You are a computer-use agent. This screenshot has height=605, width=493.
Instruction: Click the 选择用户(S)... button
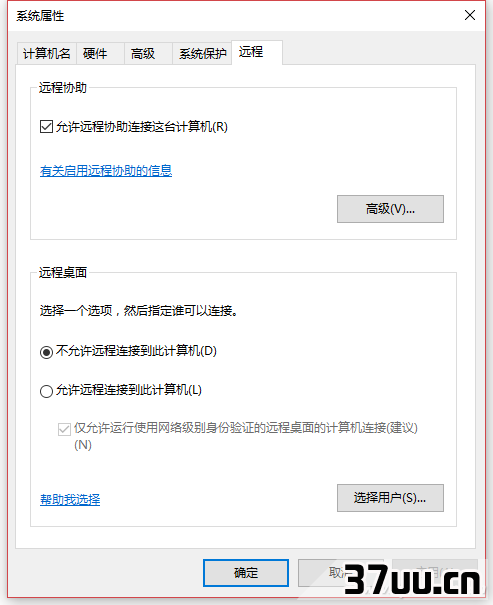tap(390, 498)
